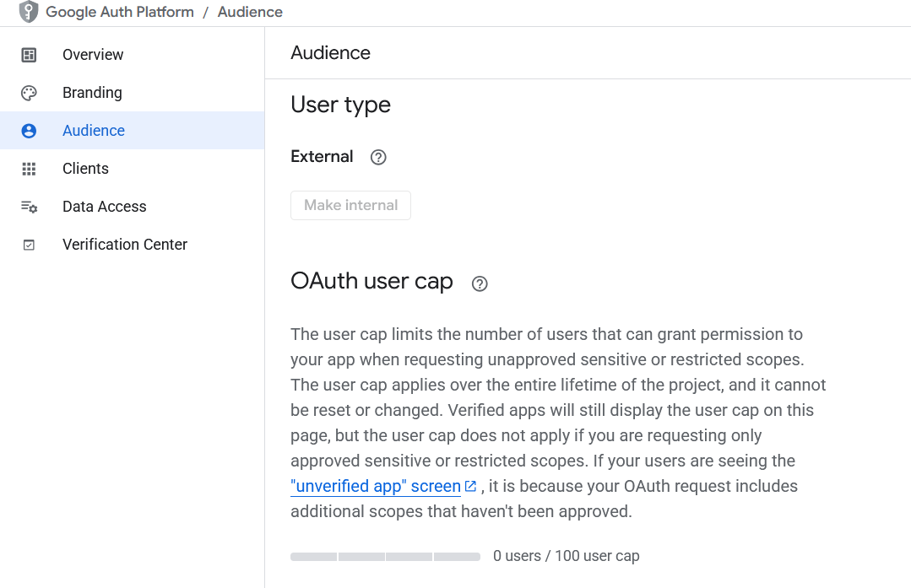Open the Google Auth Platform breadcrumb
This screenshot has height=588, width=911.
pos(120,12)
